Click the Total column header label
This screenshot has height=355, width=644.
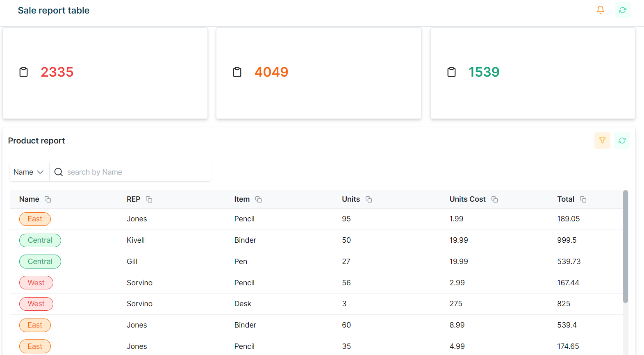coord(566,199)
